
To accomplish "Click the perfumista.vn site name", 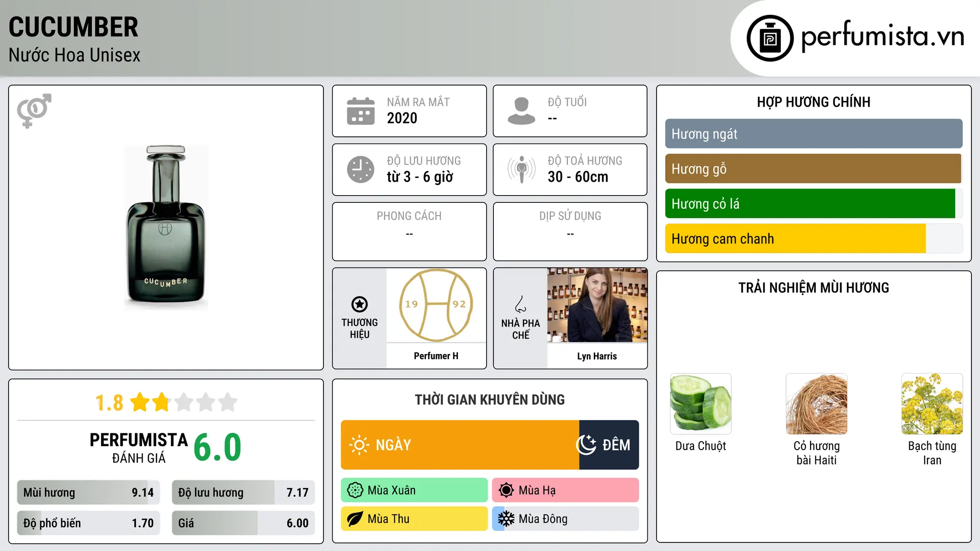I will tap(883, 36).
